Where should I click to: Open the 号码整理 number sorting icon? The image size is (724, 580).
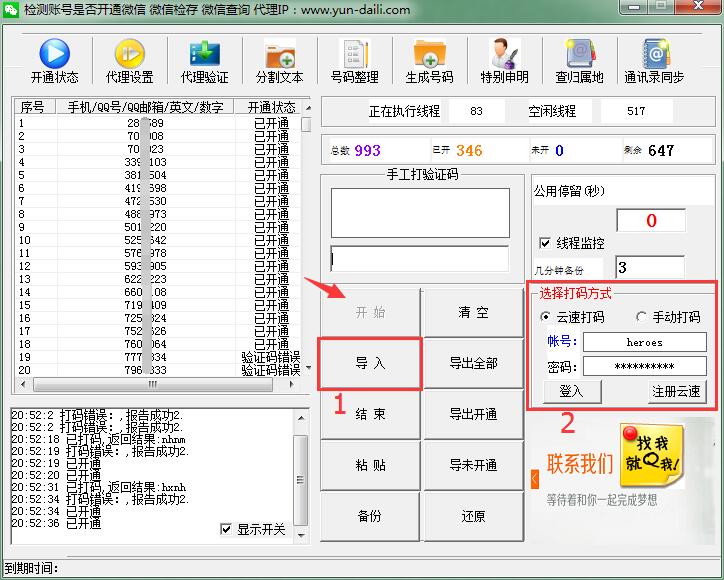pyautogui.click(x=355, y=61)
